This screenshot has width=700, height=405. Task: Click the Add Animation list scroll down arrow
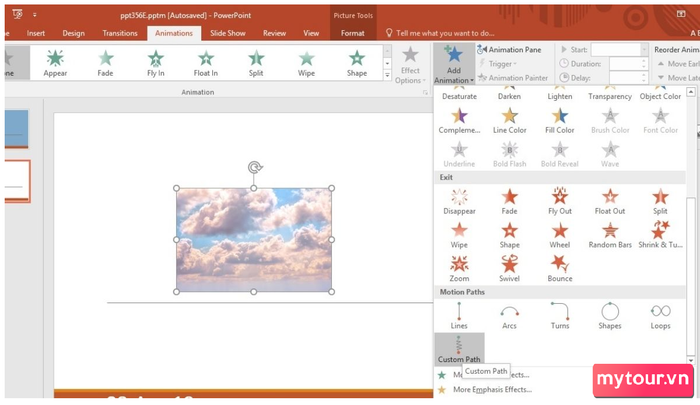coord(691,360)
